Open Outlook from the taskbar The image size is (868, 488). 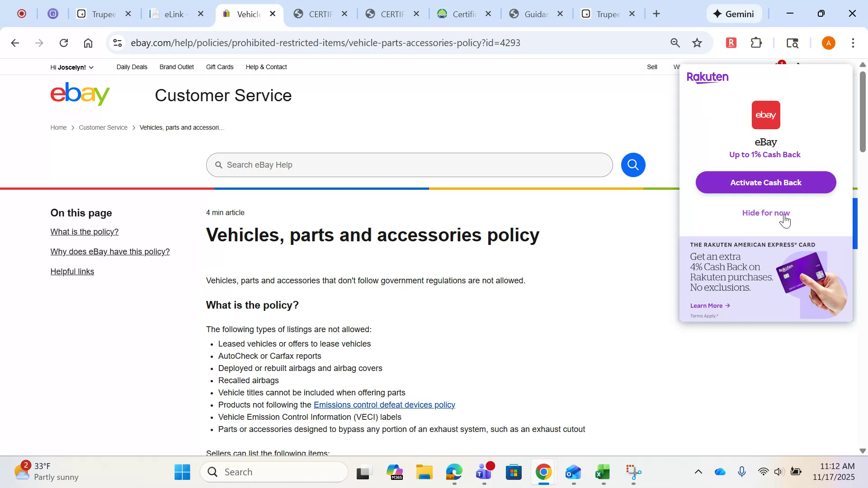(x=572, y=472)
